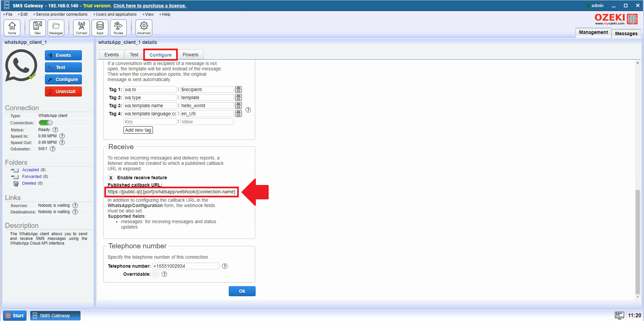Toggle Enable receive feature checkbox
This screenshot has width=644, height=321.
tap(111, 178)
